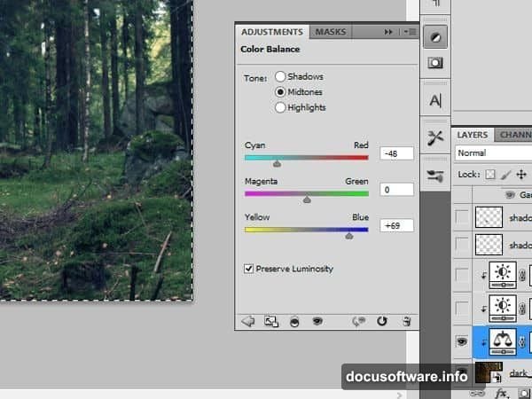The height and width of the screenshot is (399, 532).
Task: Add a layer style with fx button
Action: coord(502,394)
